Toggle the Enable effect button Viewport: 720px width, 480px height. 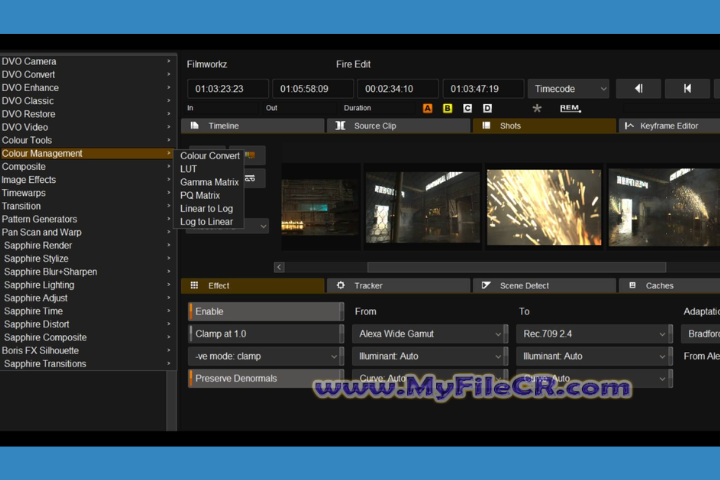[266, 311]
